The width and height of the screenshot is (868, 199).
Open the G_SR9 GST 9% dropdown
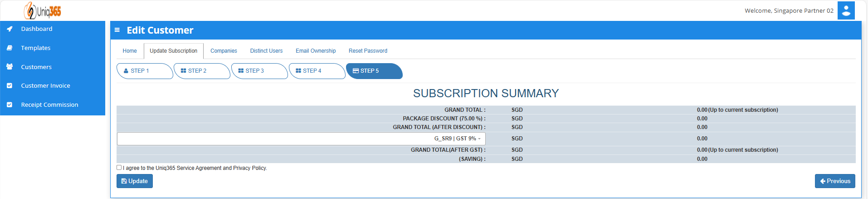click(301, 139)
